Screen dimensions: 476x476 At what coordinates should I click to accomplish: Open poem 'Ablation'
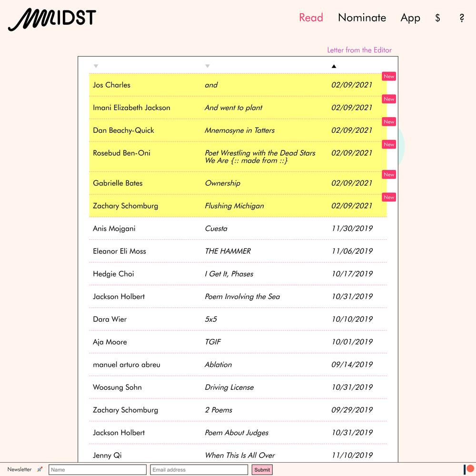218,365
